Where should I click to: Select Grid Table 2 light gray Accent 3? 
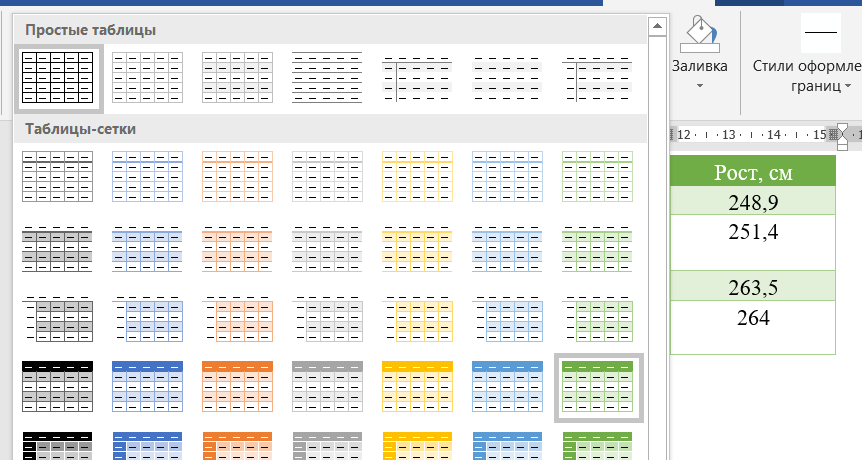tap(327, 248)
